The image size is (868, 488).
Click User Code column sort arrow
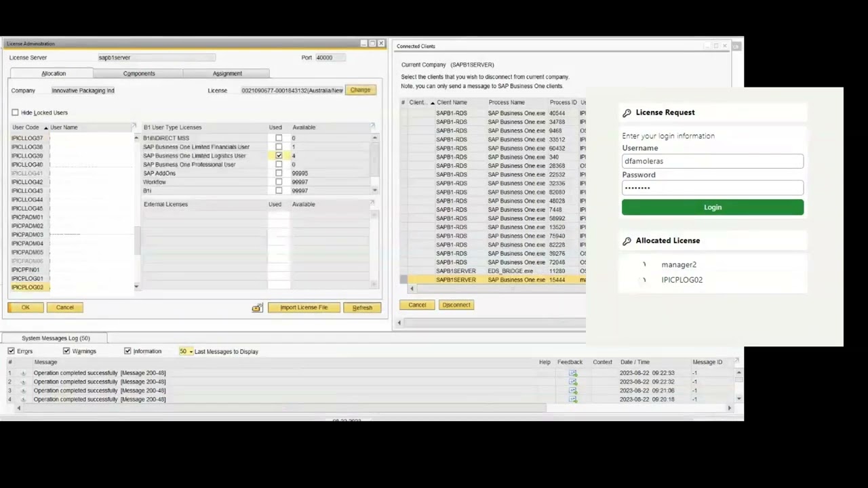[46, 127]
